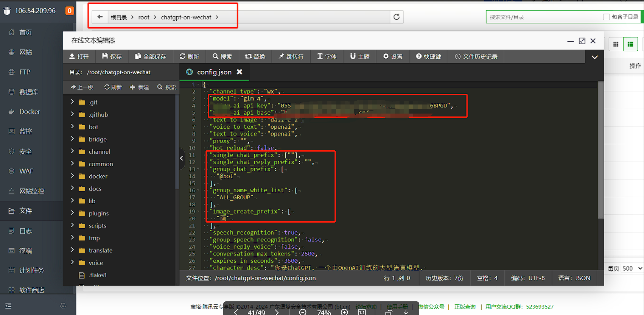Change the editor theme
644x315 pixels.
360,56
